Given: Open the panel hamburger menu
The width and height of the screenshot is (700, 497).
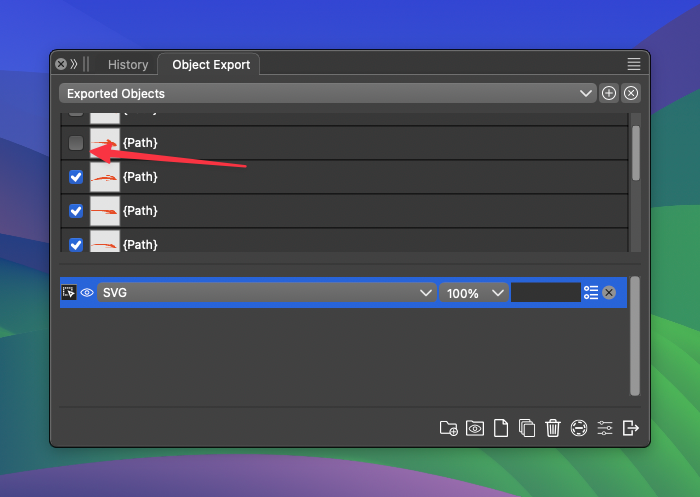Looking at the screenshot, I should point(634,64).
